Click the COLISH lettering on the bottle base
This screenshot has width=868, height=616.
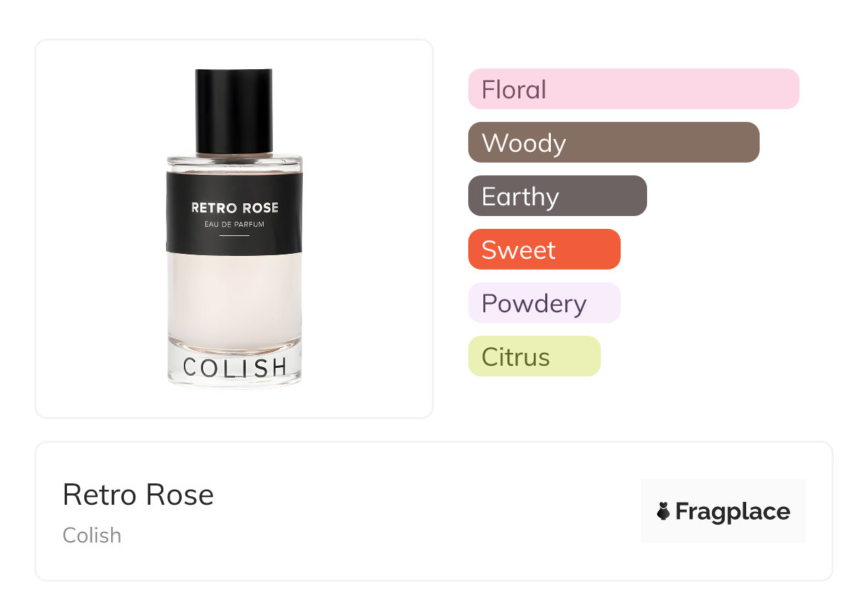click(x=234, y=368)
